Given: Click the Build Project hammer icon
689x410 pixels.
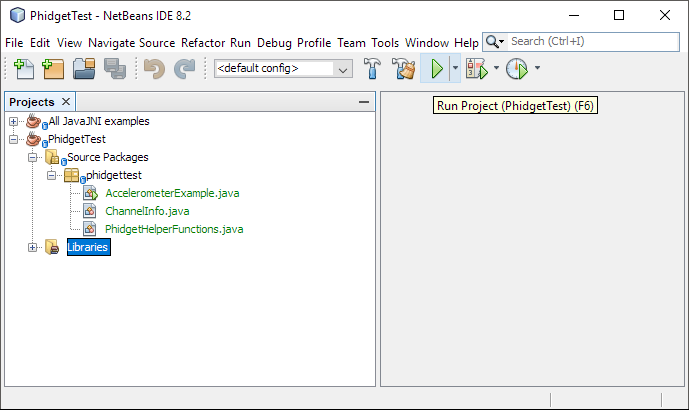Looking at the screenshot, I should tap(372, 69).
